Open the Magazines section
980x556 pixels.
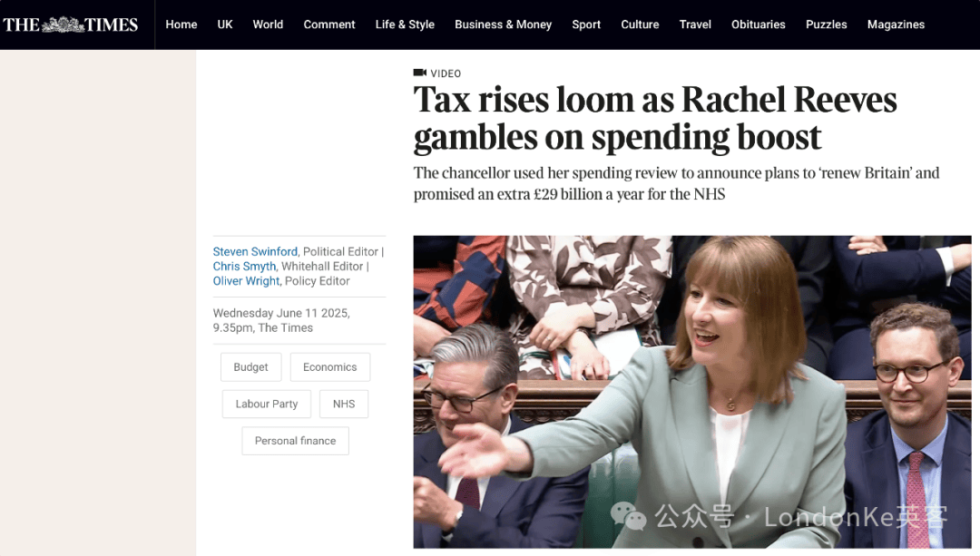(x=896, y=24)
